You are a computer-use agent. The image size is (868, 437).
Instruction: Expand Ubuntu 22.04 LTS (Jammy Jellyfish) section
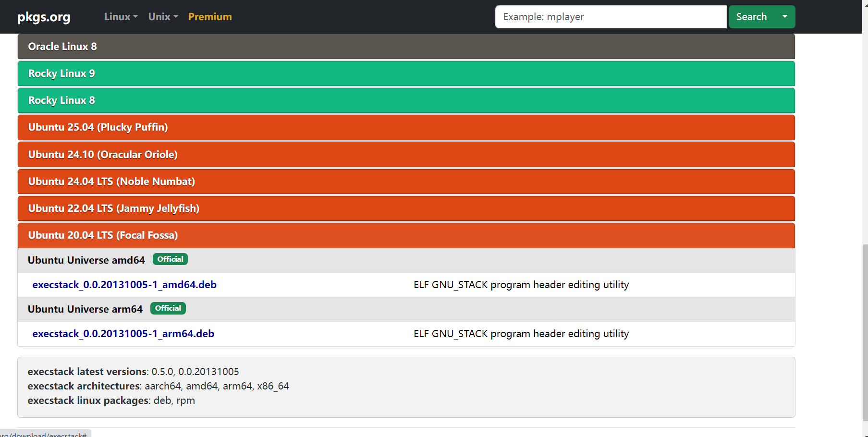pos(406,208)
